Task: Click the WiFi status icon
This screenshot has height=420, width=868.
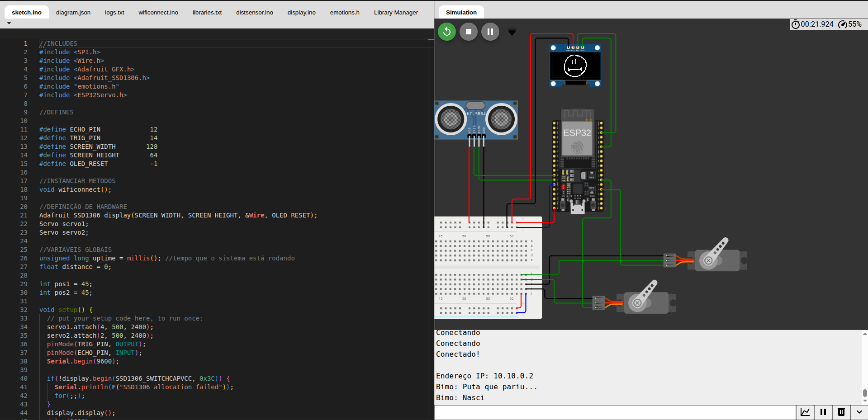Action: point(512,32)
